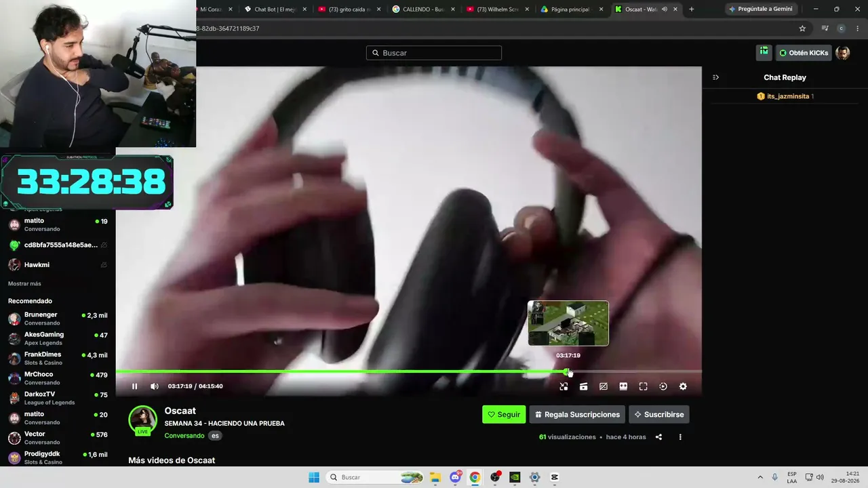The width and height of the screenshot is (868, 488).
Task: Seek on the green video progress bar
Action: (408, 371)
